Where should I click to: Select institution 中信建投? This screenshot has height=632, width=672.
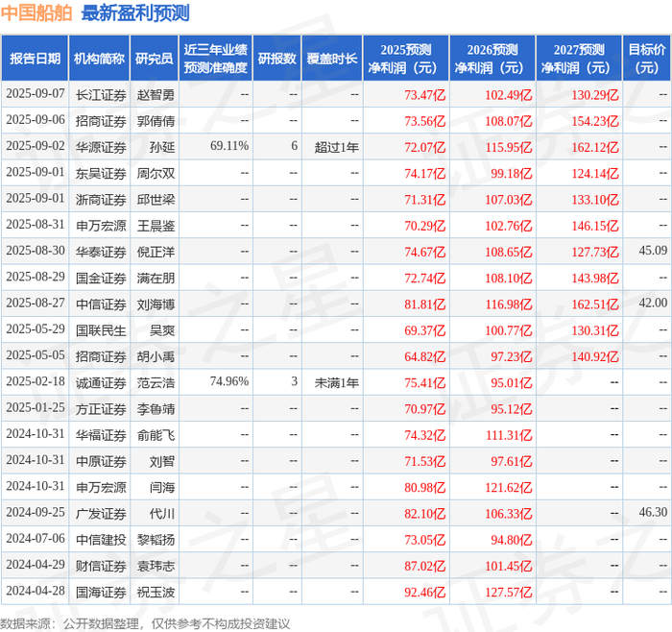(101, 540)
